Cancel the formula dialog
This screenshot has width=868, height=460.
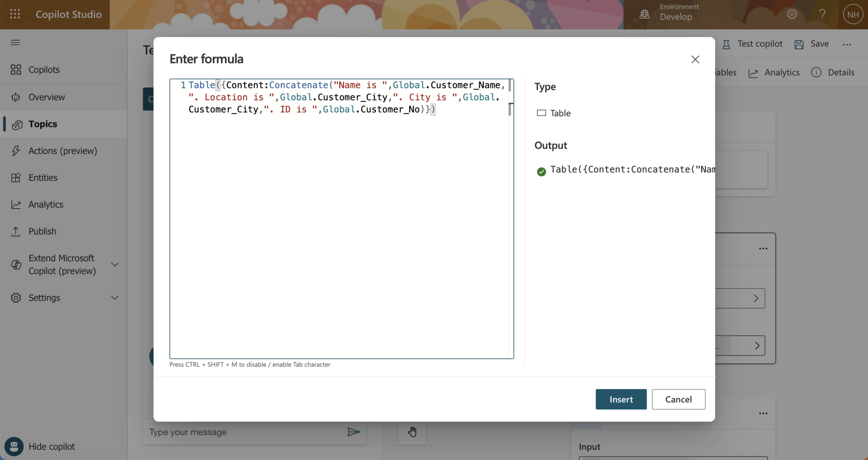(x=678, y=399)
